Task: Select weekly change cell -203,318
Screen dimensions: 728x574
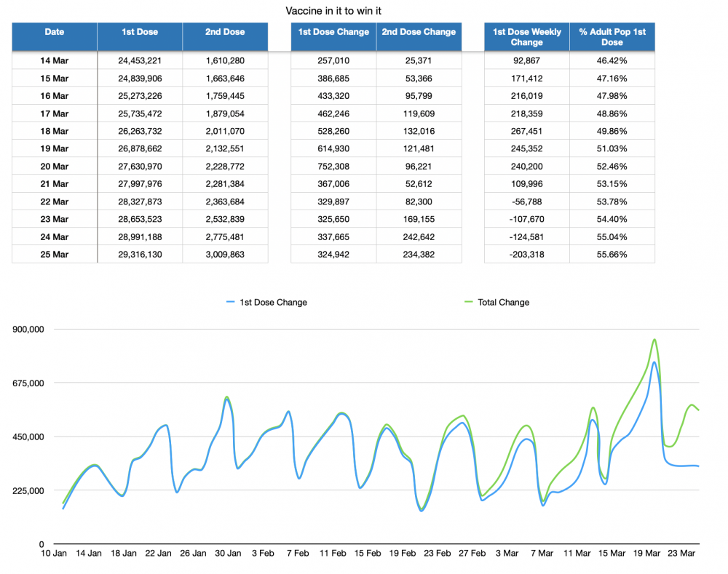Action: point(527,255)
